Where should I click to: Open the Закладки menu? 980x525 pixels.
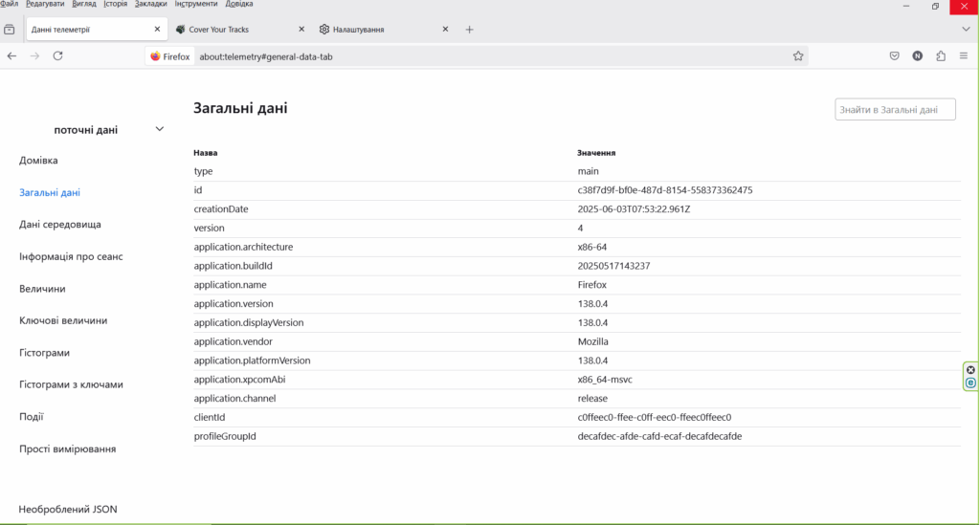point(150,4)
